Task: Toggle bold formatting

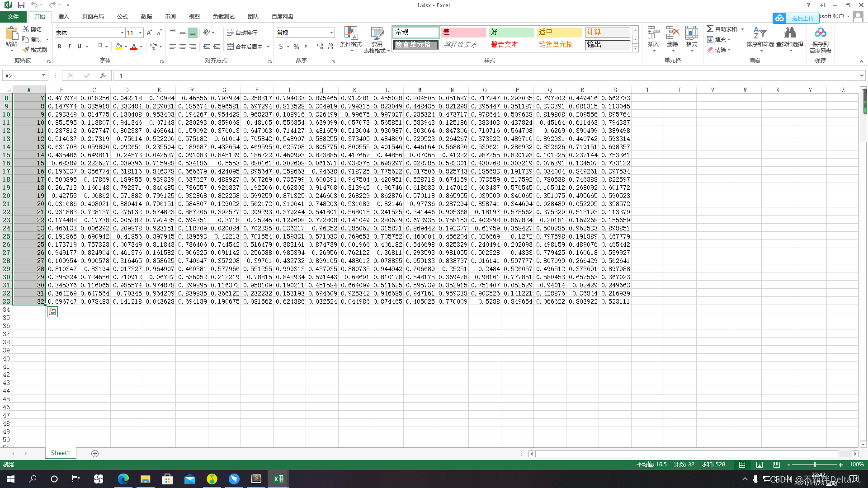Action: click(x=59, y=47)
